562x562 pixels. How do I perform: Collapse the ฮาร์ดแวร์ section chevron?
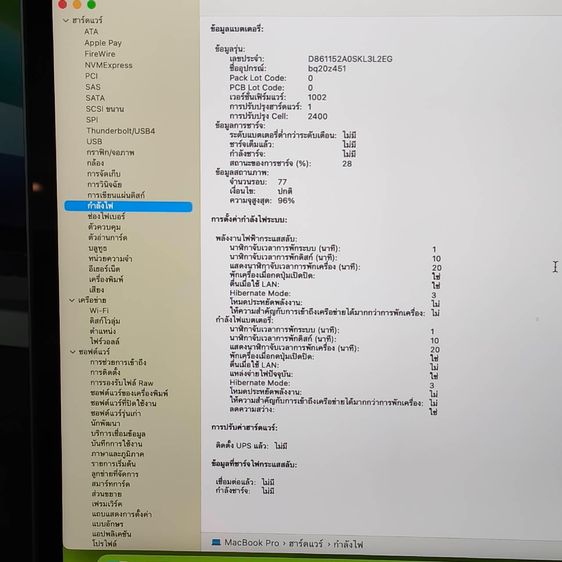pyautogui.click(x=66, y=20)
